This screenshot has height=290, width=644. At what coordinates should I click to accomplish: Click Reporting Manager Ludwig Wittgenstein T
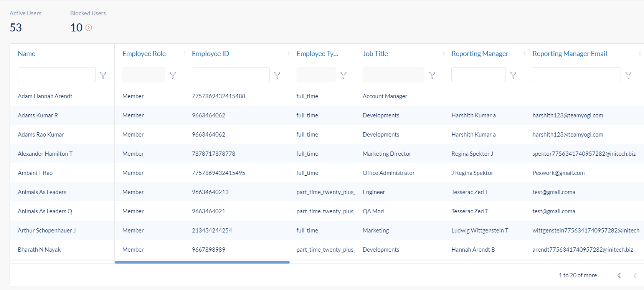coord(480,231)
